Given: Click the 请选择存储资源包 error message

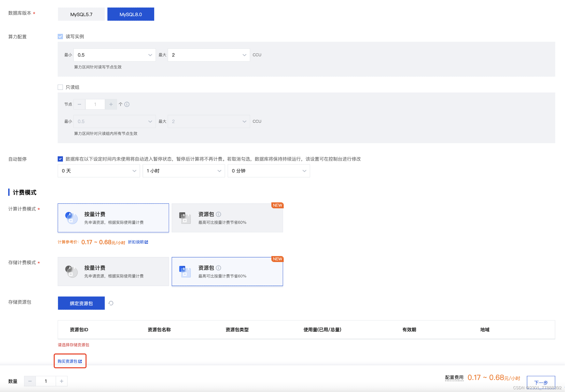Looking at the screenshot, I should pos(73,345).
